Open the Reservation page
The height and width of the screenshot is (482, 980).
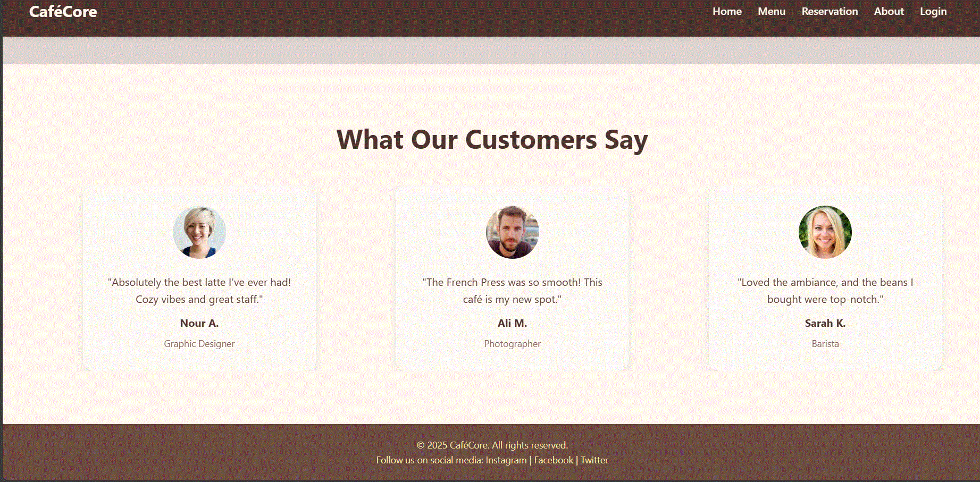(x=830, y=11)
